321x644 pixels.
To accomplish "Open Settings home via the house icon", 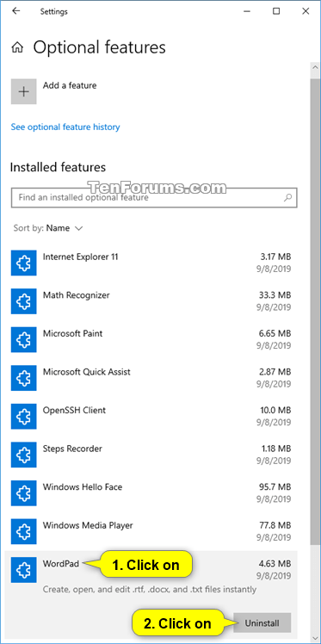I will [17, 48].
